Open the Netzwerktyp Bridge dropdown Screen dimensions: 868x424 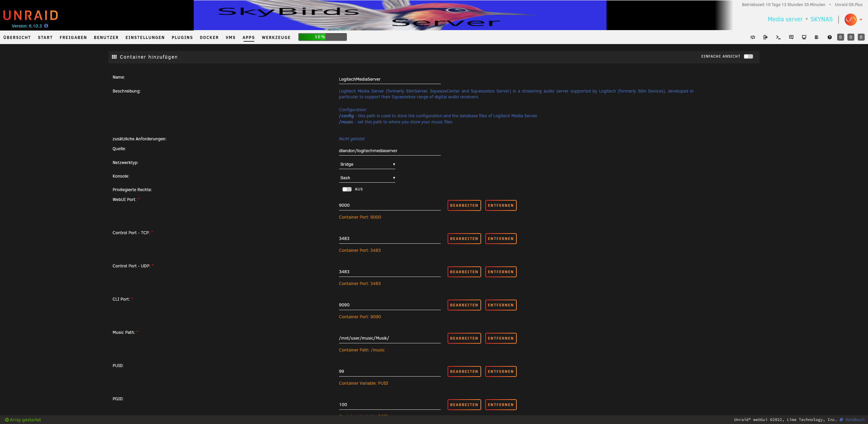click(367, 164)
